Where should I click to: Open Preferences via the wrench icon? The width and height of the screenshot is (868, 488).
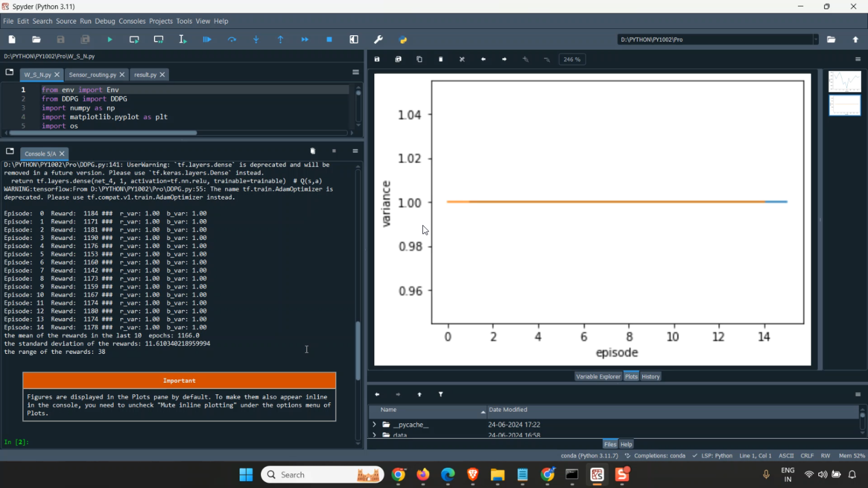point(378,40)
